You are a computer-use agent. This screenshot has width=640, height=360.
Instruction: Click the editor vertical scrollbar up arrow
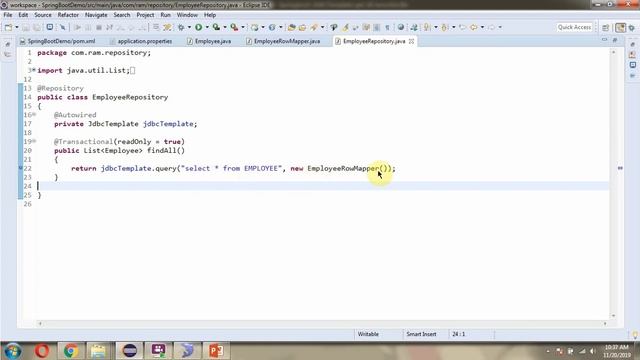coord(613,52)
